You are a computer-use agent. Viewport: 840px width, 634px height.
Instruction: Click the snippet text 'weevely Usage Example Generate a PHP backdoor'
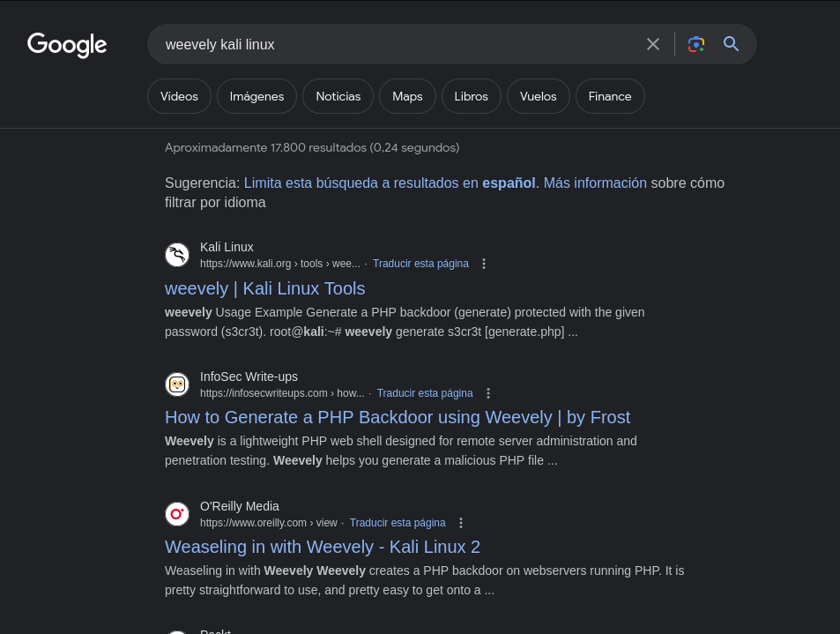pos(405,322)
